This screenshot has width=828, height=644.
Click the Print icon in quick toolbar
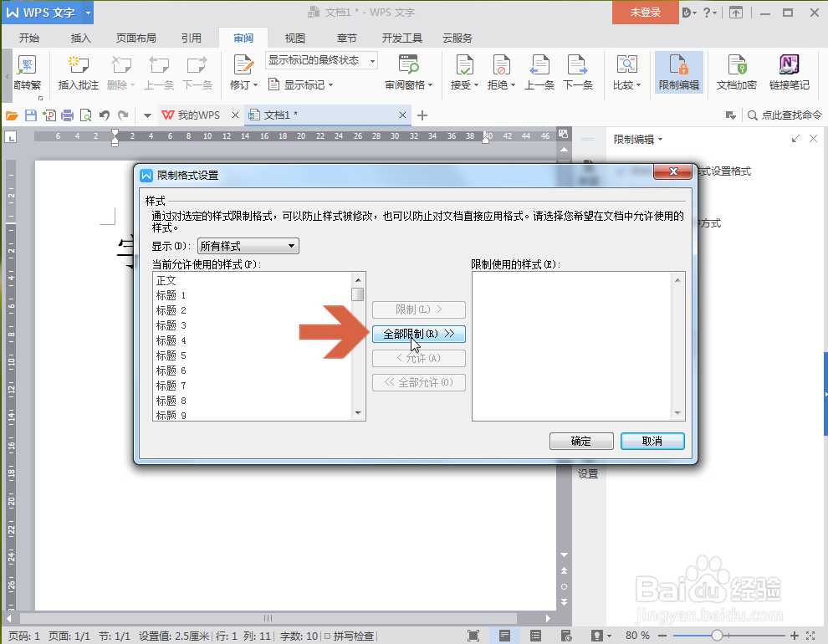67,115
